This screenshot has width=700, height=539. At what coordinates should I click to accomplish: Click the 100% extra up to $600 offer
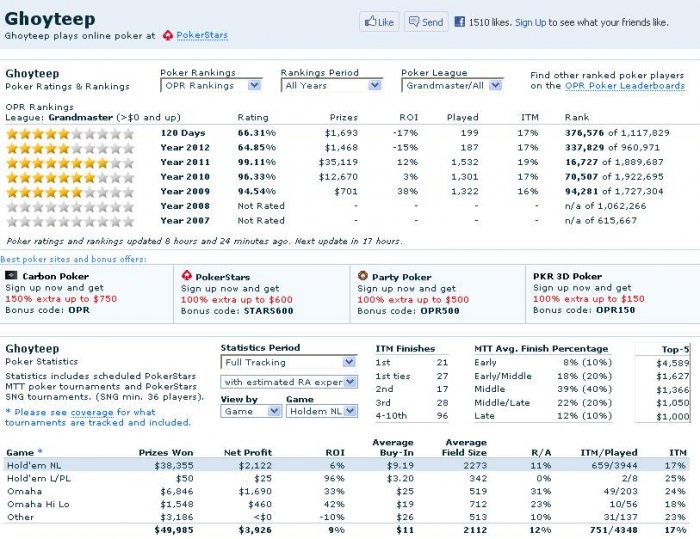(x=237, y=300)
